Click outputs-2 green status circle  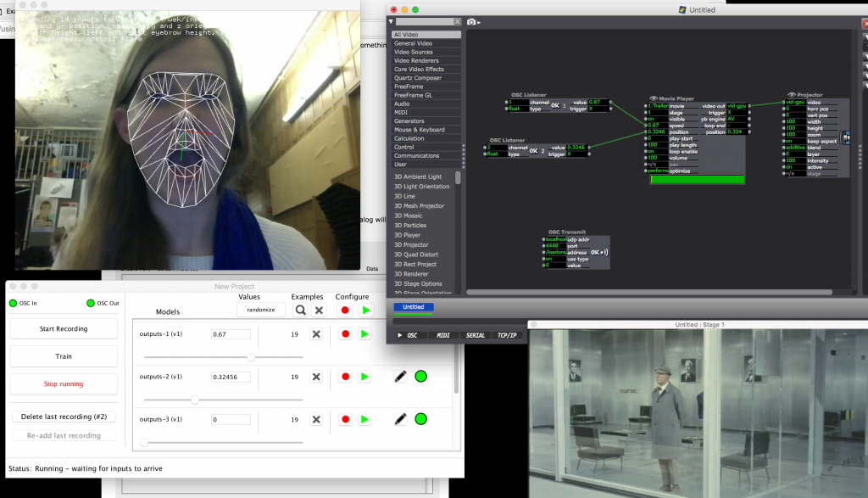(x=420, y=377)
